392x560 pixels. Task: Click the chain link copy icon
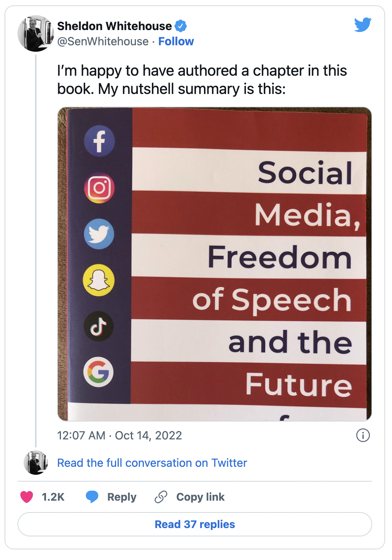tap(161, 497)
